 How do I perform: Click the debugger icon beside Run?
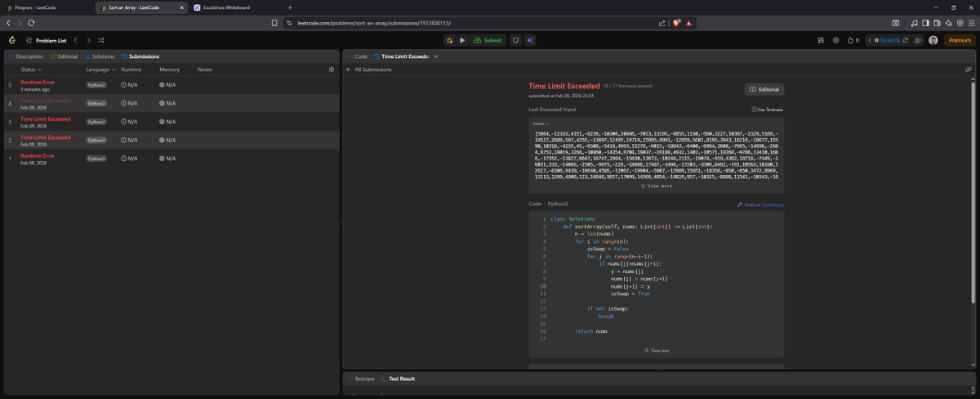(450, 40)
